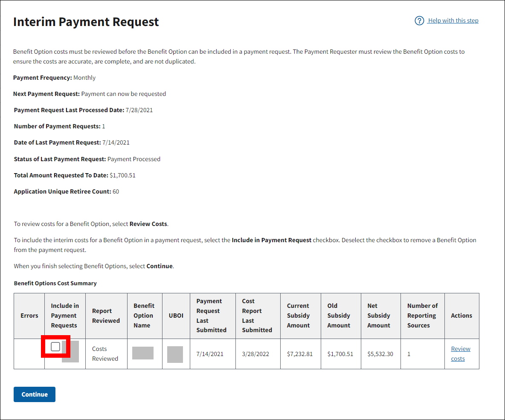Open the Help with this step link
505x420 pixels.
[x=453, y=20]
